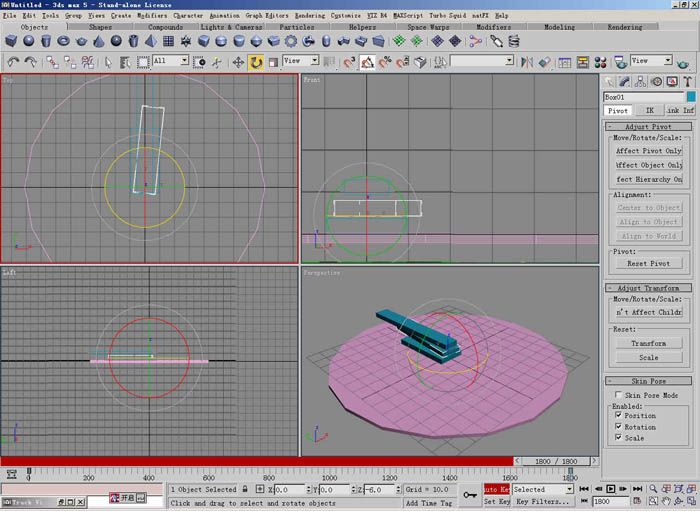Screen dimensions: 700x511
Task: Click the Reset Pivot button
Action: 649,263
